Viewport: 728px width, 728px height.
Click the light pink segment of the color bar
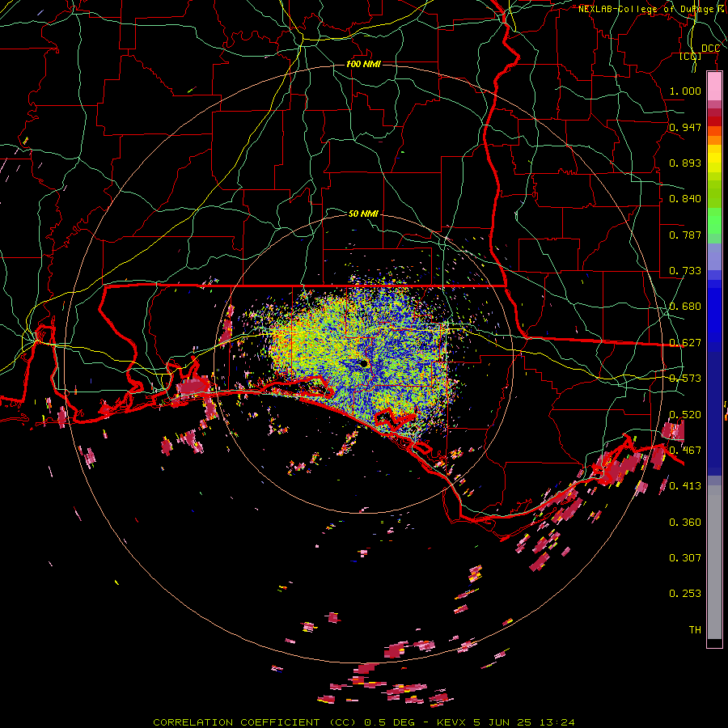pos(714,86)
